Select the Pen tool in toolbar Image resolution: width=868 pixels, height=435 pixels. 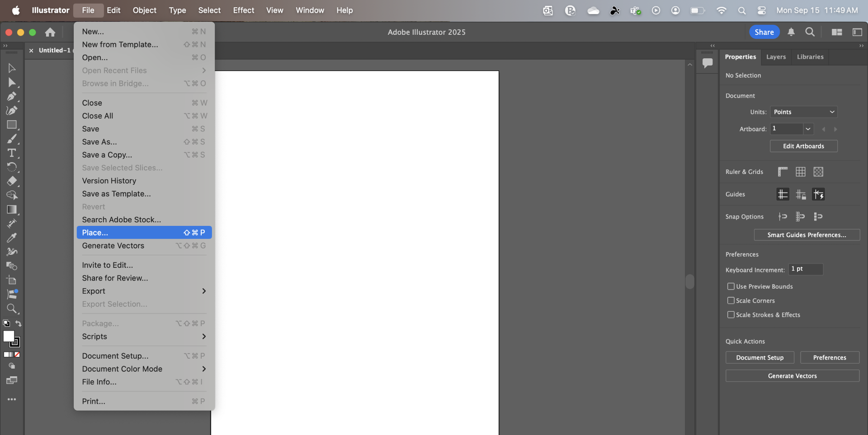pyautogui.click(x=12, y=96)
